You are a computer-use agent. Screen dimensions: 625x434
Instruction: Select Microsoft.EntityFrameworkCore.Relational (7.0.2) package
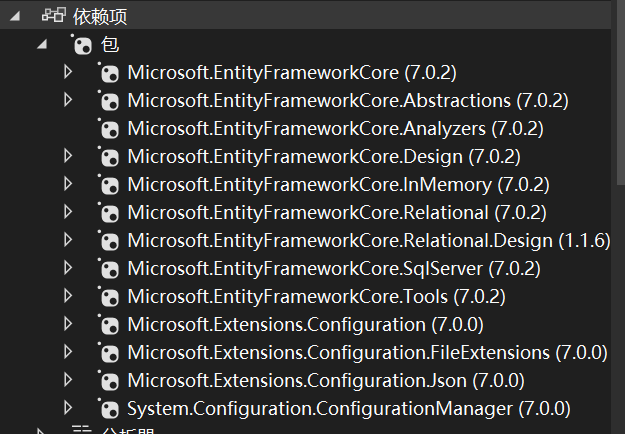pyautogui.click(x=338, y=213)
